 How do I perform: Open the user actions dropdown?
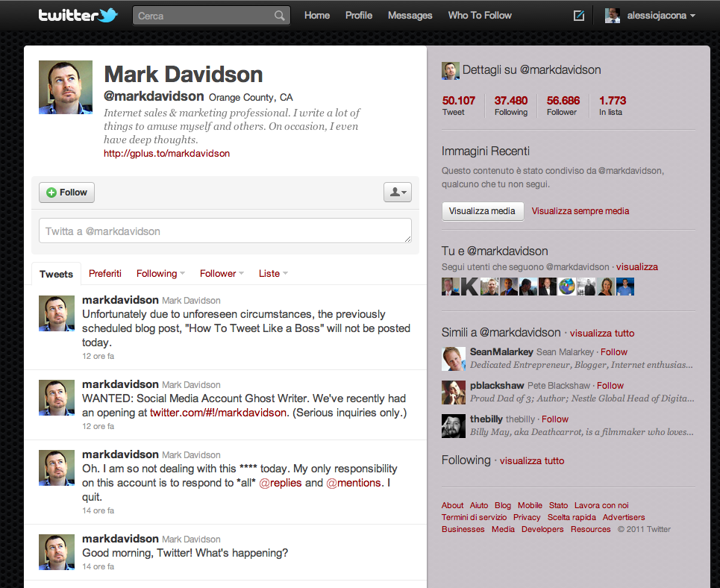[397, 193]
